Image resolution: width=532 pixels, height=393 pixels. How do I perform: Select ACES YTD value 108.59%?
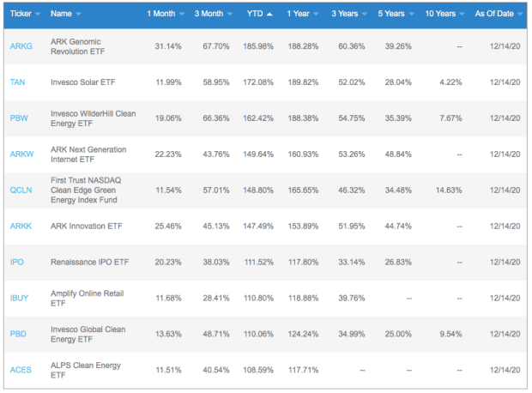point(258,370)
